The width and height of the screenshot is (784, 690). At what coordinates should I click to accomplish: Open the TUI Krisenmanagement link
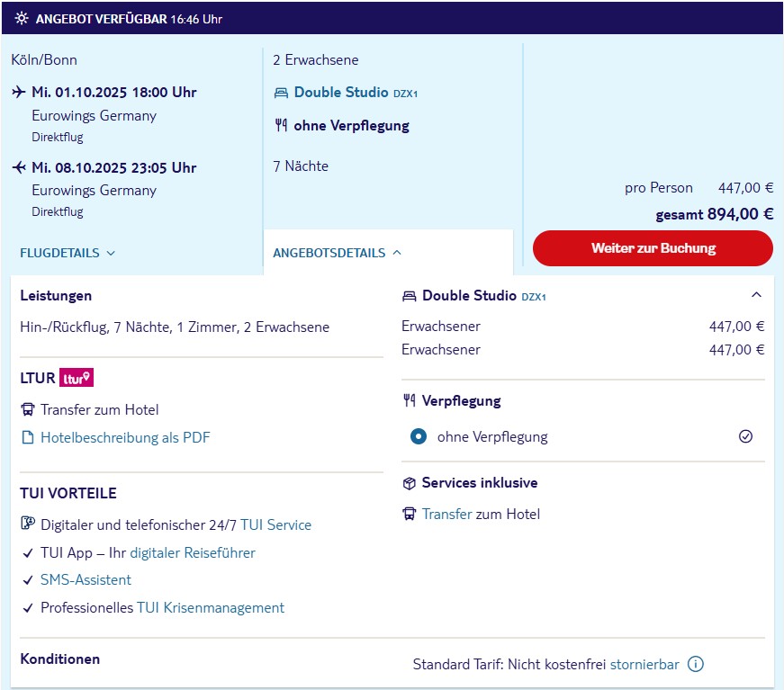pyautogui.click(x=211, y=607)
